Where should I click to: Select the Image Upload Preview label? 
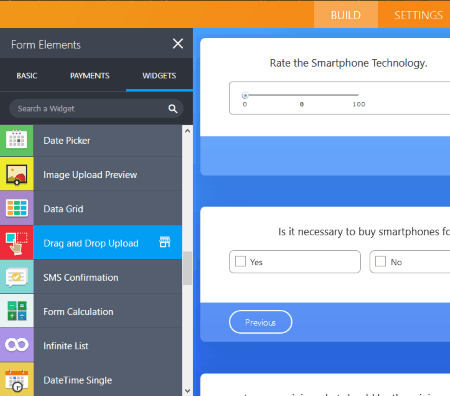tap(90, 175)
